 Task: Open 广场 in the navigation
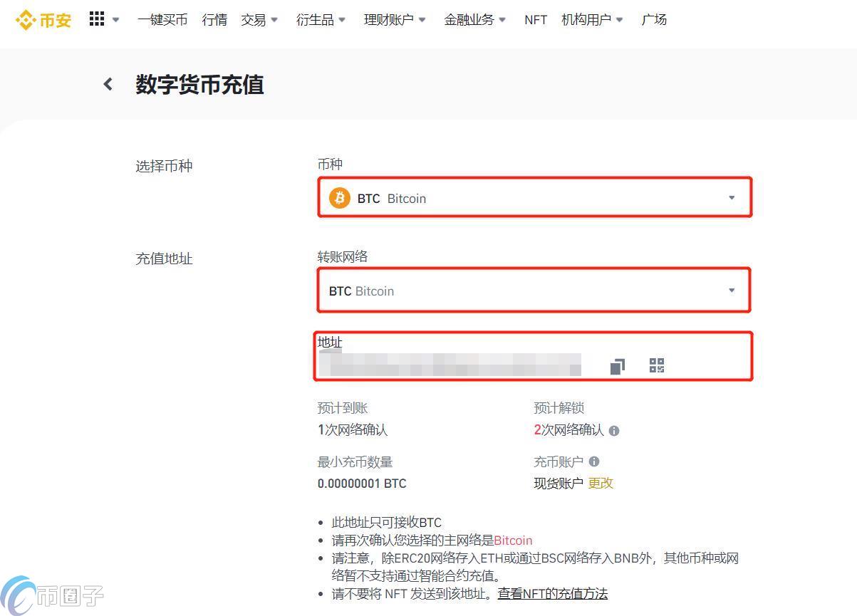[654, 20]
